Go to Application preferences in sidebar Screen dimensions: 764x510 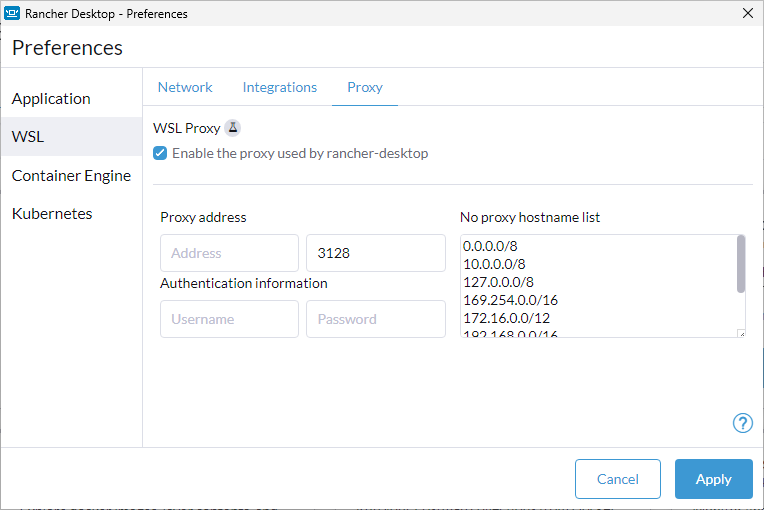click(x=51, y=98)
